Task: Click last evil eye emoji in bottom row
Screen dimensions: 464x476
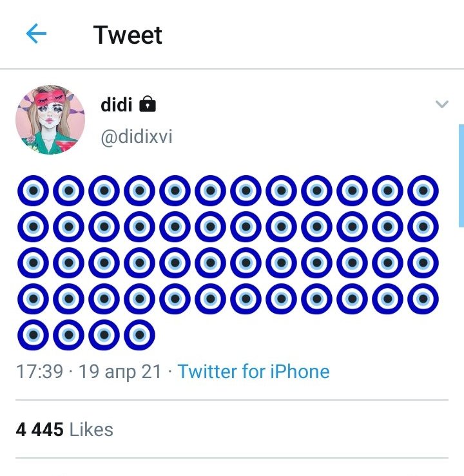Action: (139, 336)
